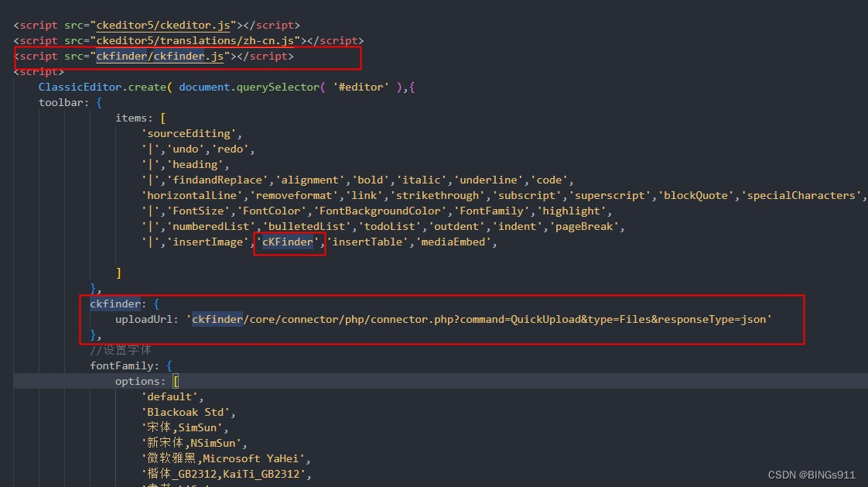Click the 'FontFamily' toolbar string
Image resolution: width=868 pixels, height=487 pixels.
491,211
